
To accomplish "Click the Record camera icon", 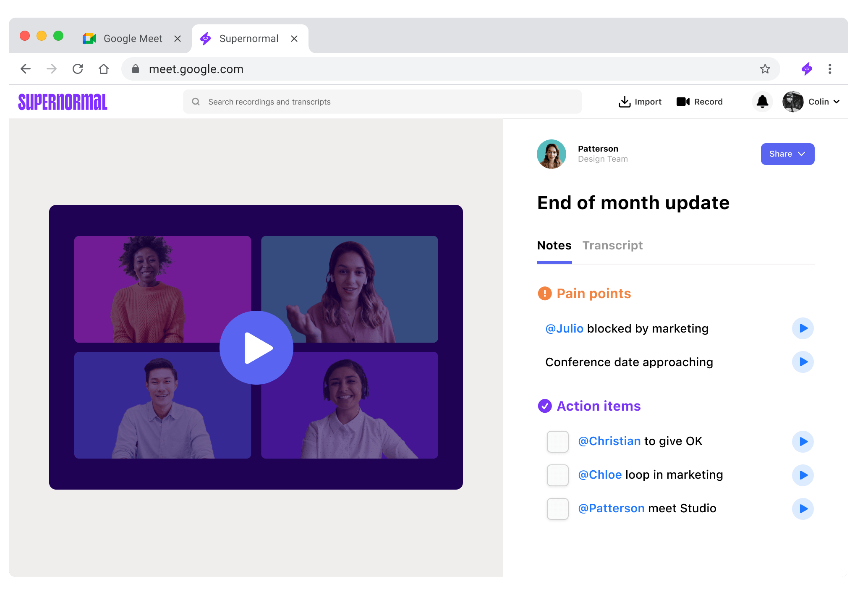I will pos(683,102).
